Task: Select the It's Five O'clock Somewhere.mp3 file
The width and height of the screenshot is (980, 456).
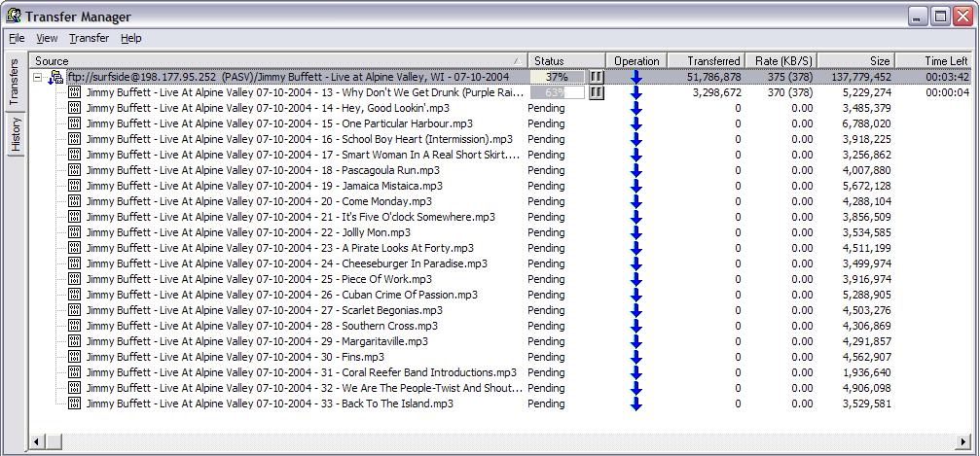Action: 291,217
